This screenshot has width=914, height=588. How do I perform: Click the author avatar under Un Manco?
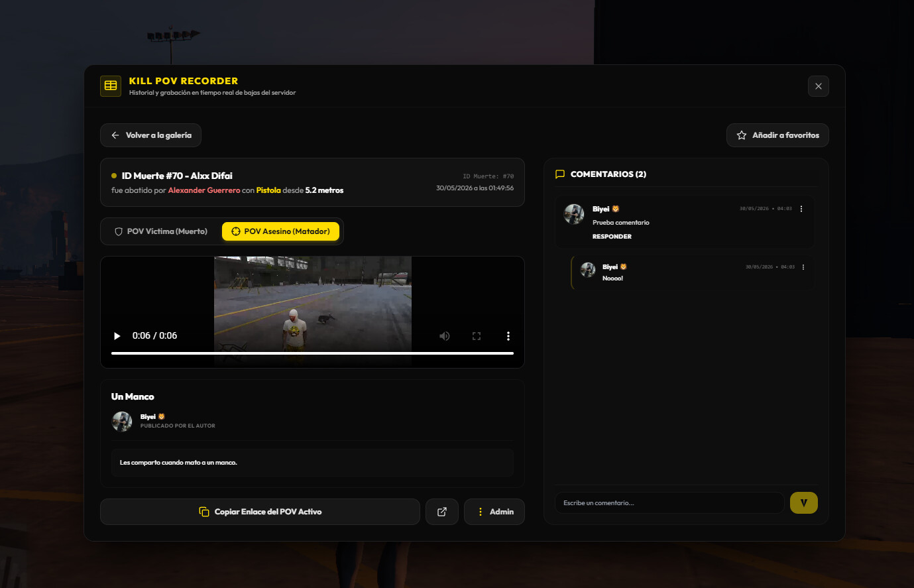(x=122, y=422)
